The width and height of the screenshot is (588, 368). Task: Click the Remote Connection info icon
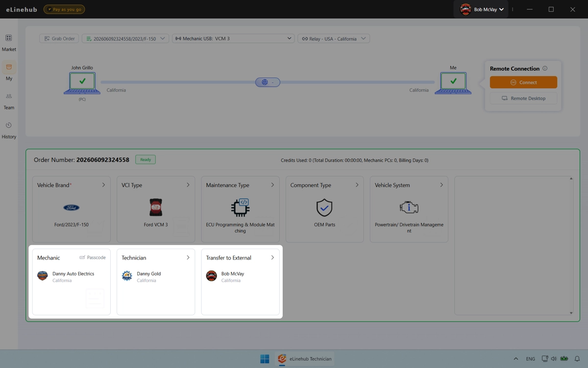545,69
